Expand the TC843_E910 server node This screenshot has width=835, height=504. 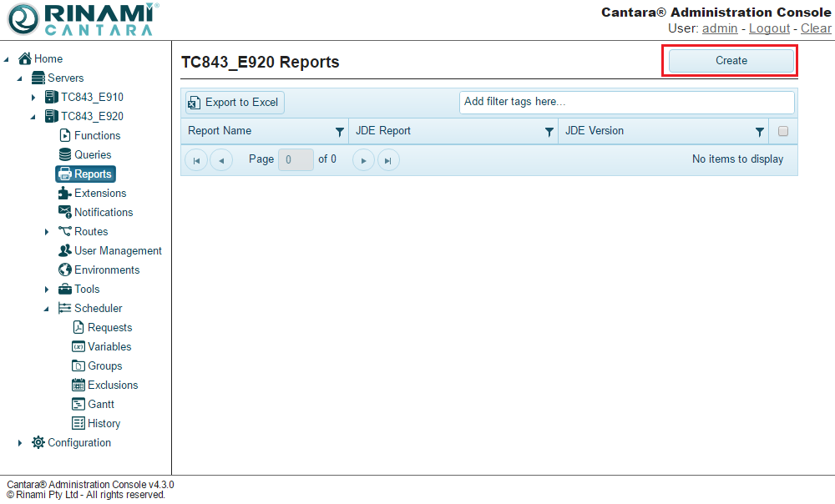[x=33, y=98]
